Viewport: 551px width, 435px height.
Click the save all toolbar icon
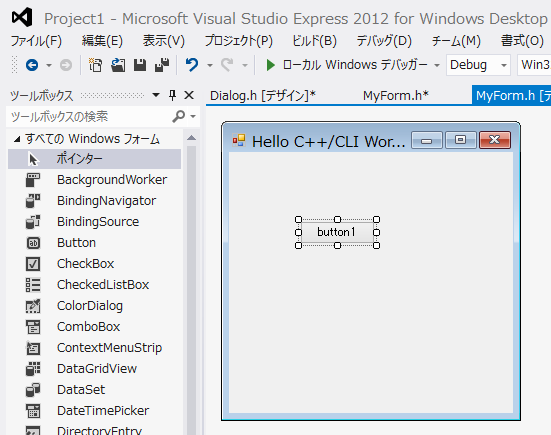coord(162,65)
